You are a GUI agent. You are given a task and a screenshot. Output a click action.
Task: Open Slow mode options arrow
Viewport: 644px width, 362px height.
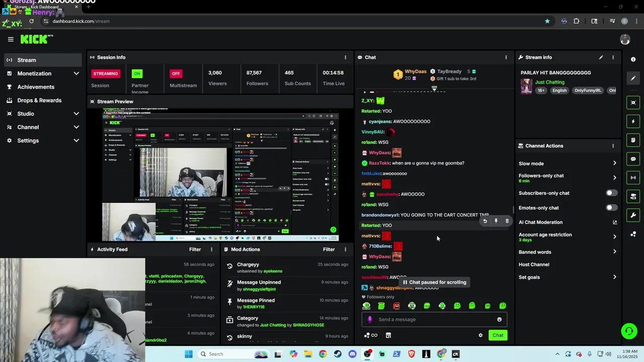coord(614,163)
